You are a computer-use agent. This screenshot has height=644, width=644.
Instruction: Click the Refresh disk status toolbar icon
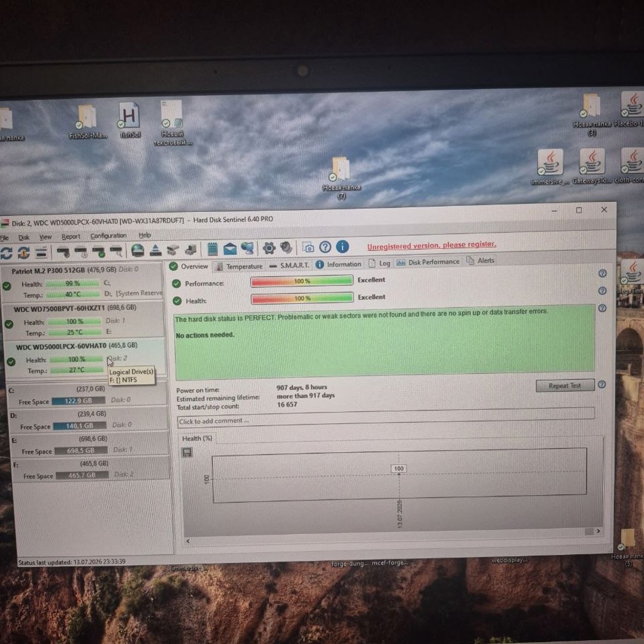[6, 253]
